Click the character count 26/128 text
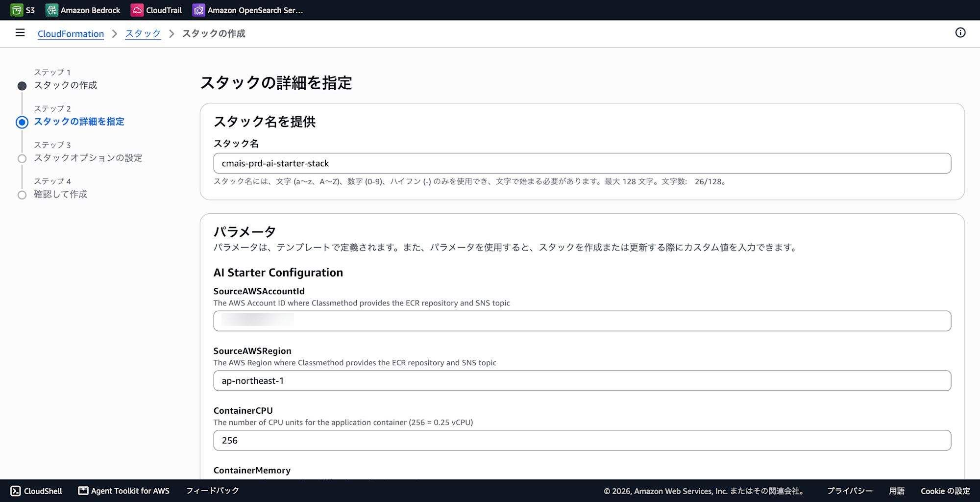Screen dimensions: 980x502 pos(708,182)
